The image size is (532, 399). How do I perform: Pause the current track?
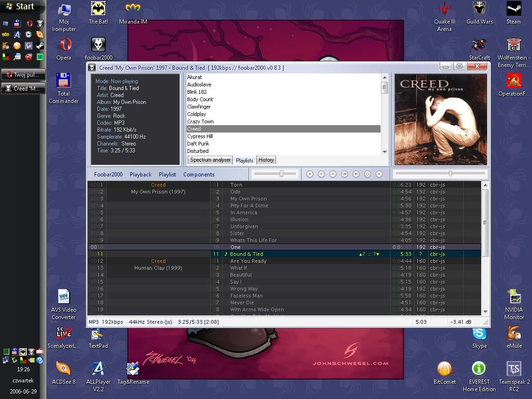(321, 174)
